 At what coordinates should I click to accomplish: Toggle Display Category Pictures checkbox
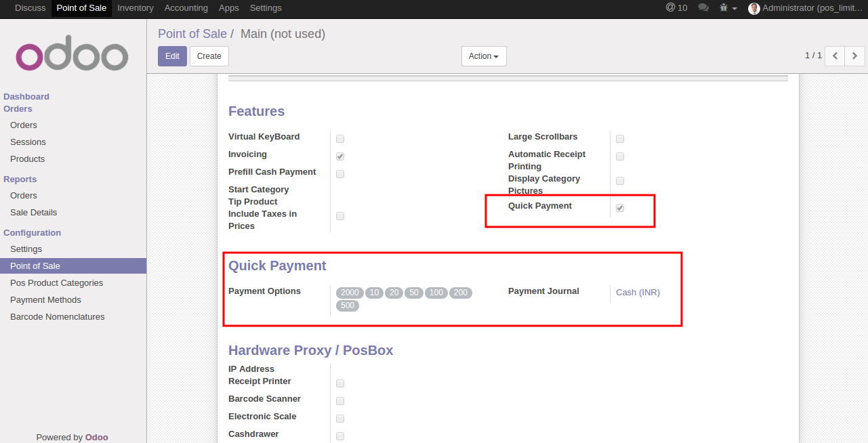click(x=620, y=181)
